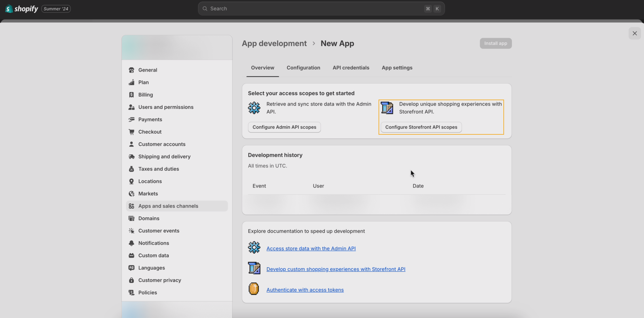The height and width of the screenshot is (318, 644).
Task: Click the Install app button
Action: point(496,43)
